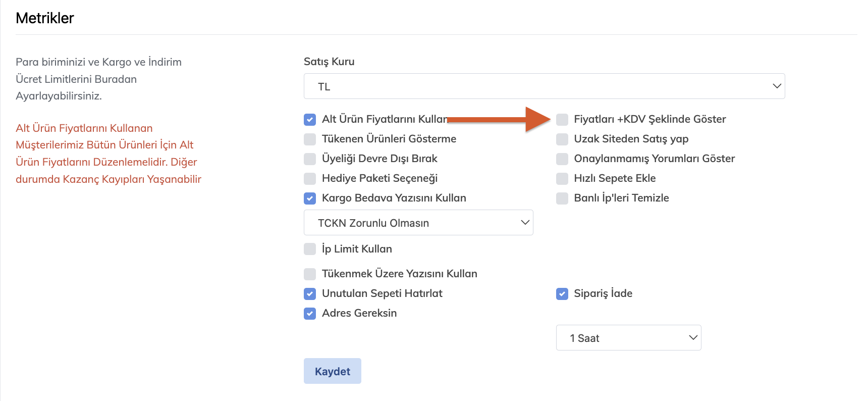Uncheck Alt Ürün Fiyatlarını Kullan checkbox
This screenshot has height=401, width=868.
pos(310,119)
